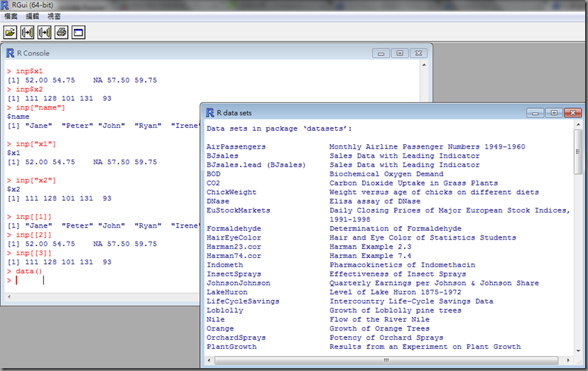This screenshot has width=588, height=371.
Task: Click the 'ChickWeight' data set name
Action: (x=232, y=192)
